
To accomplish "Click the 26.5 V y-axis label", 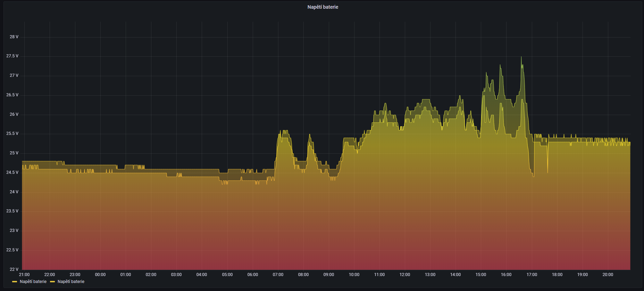I will (12, 95).
